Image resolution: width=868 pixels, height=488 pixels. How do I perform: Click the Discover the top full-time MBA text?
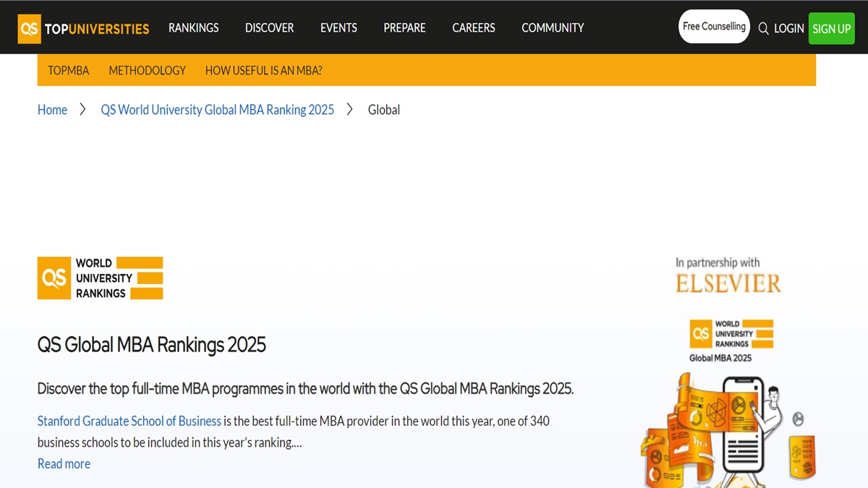tap(305, 389)
